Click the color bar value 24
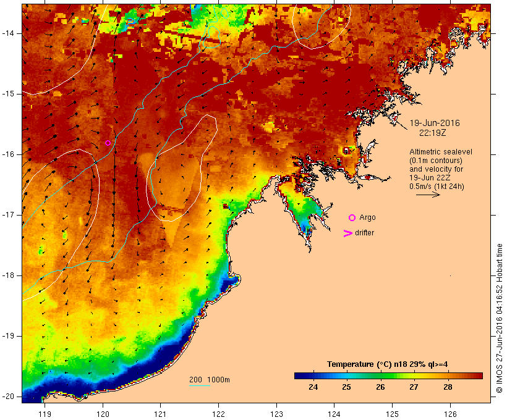This screenshot has width=507, height=420. click(313, 387)
